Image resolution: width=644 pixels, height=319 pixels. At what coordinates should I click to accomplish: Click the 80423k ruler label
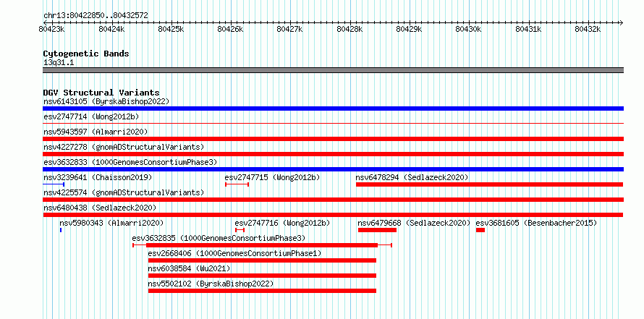coord(51,30)
